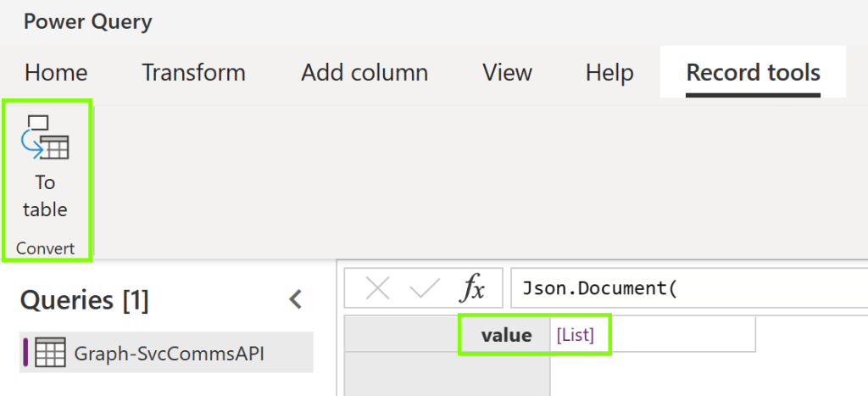Cancel the formula edit with the X icon
The height and width of the screenshot is (396, 868).
[377, 289]
